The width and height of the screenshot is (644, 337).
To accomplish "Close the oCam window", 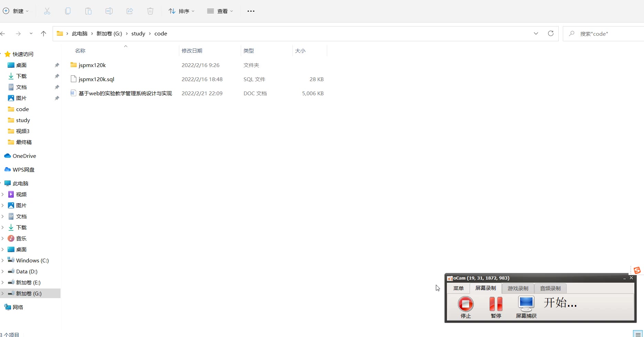I will [631, 278].
